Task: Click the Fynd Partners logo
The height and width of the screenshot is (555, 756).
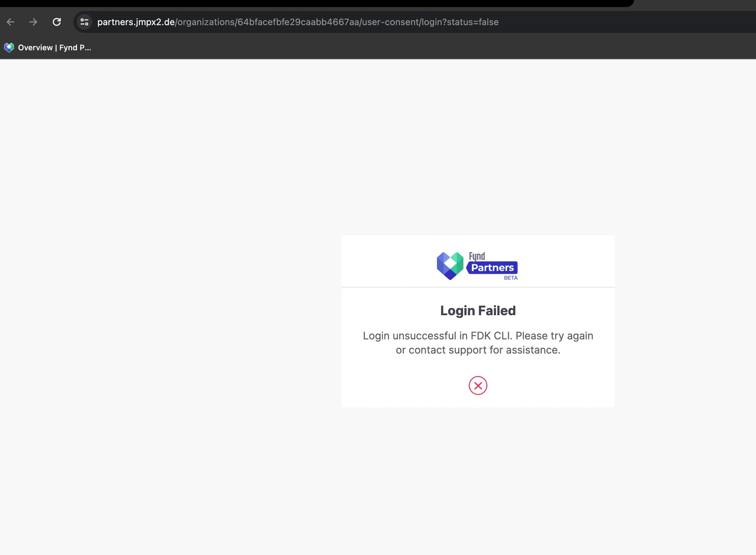Action: [477, 266]
